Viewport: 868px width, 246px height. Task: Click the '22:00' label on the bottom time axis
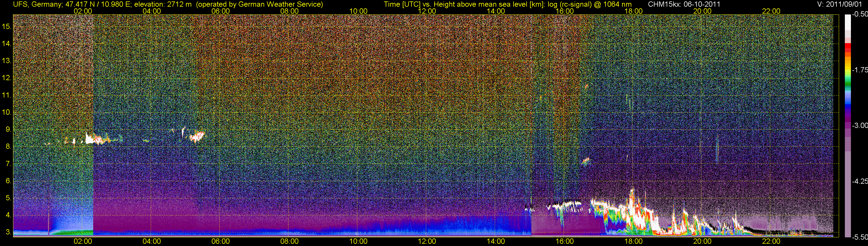(x=771, y=241)
